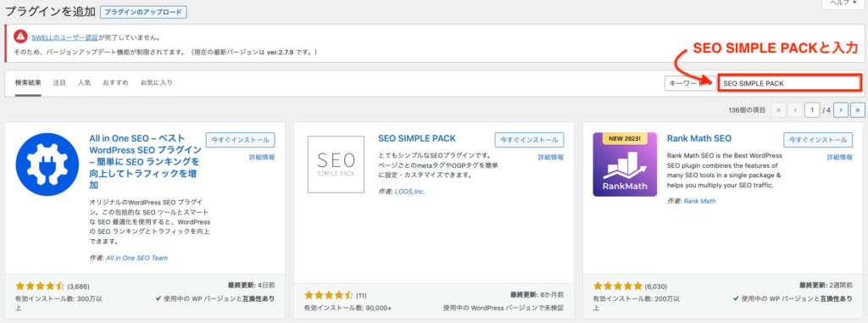Switch to the お気に入り tab
868x323 pixels.
tap(156, 83)
